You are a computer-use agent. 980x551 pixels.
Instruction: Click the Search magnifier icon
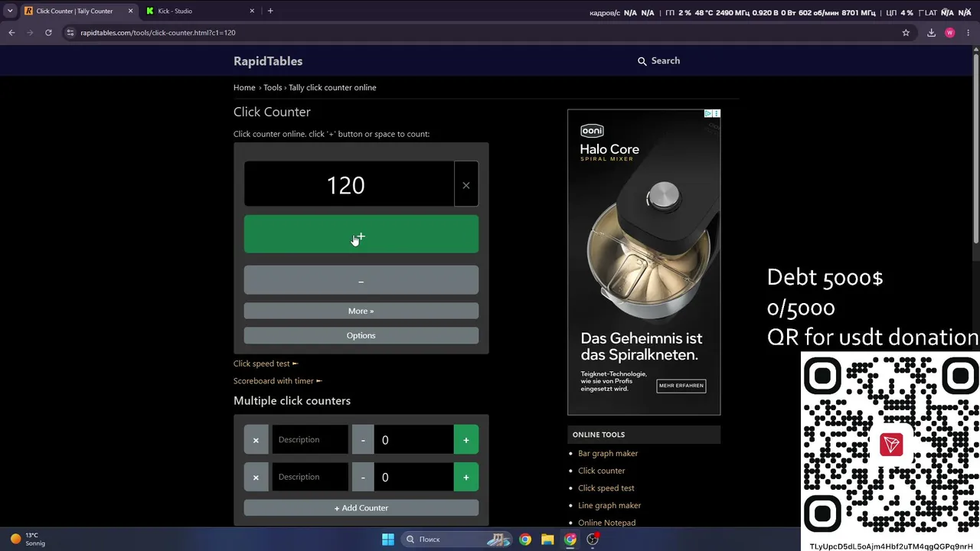coord(642,61)
